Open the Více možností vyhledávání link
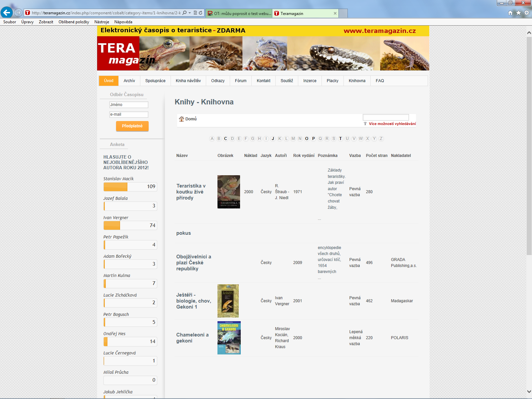This screenshot has width=532, height=399. pos(392,124)
